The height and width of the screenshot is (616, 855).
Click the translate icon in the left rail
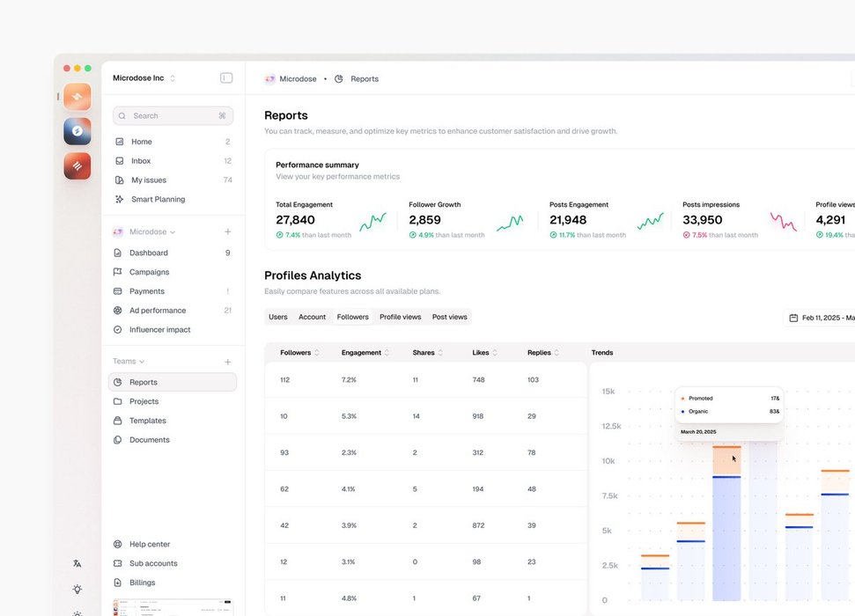point(77,563)
